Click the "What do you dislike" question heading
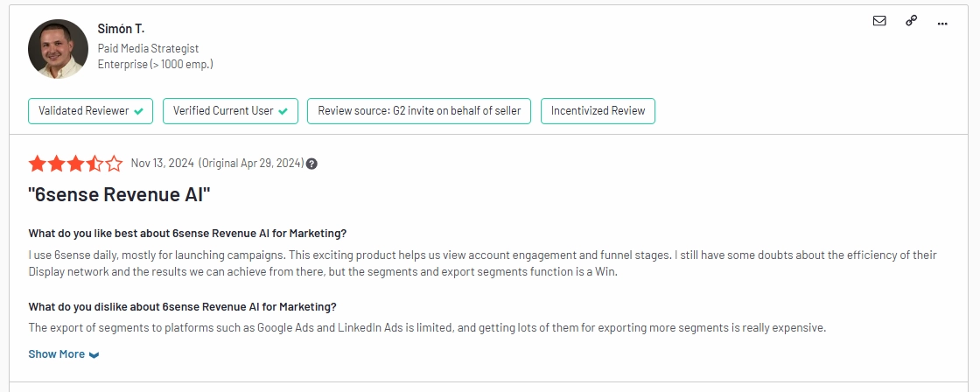Viewport: 980px width, 392px height. (182, 306)
